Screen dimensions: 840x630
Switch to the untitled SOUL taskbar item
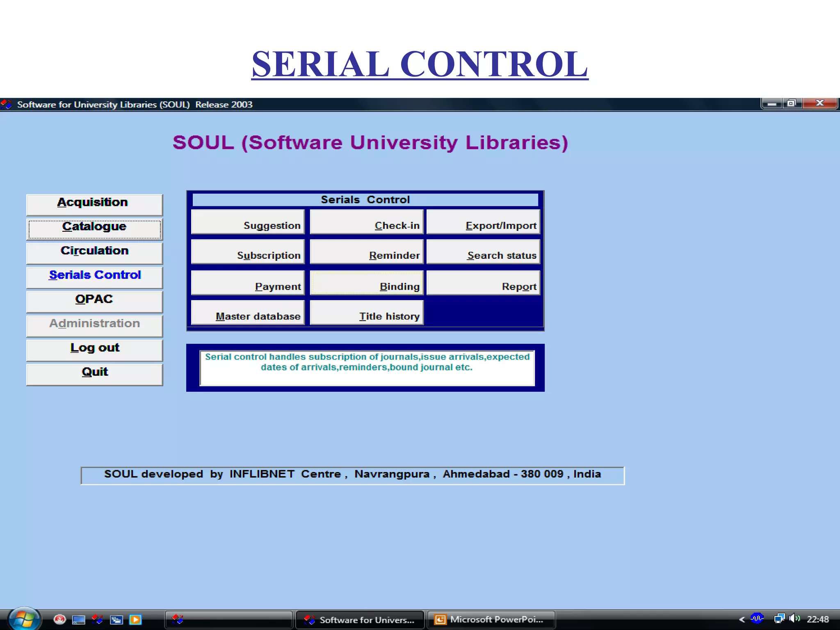point(229,619)
